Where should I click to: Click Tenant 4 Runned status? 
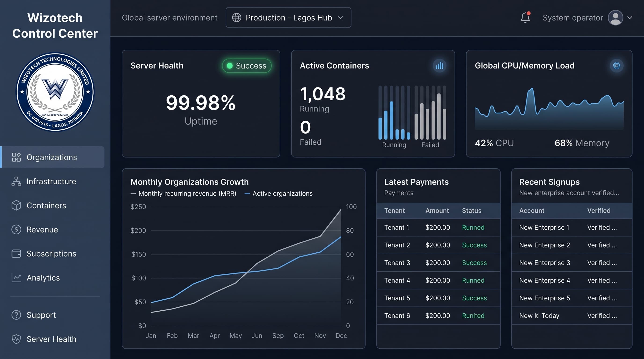473,280
